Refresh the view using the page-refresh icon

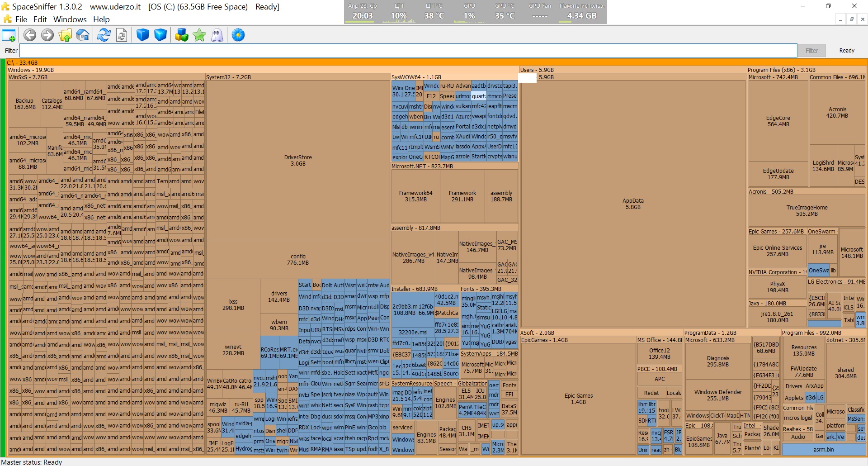[x=122, y=35]
